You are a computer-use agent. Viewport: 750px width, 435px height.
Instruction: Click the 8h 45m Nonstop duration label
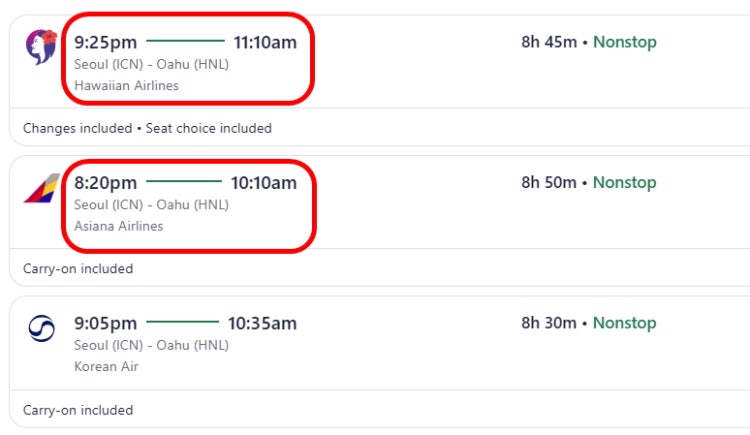coord(589,42)
